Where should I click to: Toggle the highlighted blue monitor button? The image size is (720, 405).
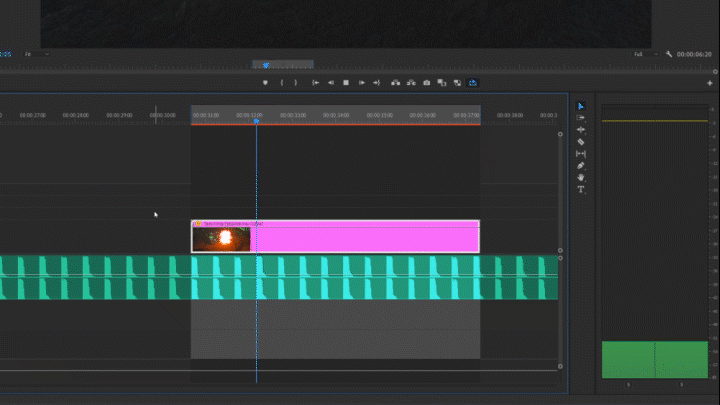coord(473,82)
